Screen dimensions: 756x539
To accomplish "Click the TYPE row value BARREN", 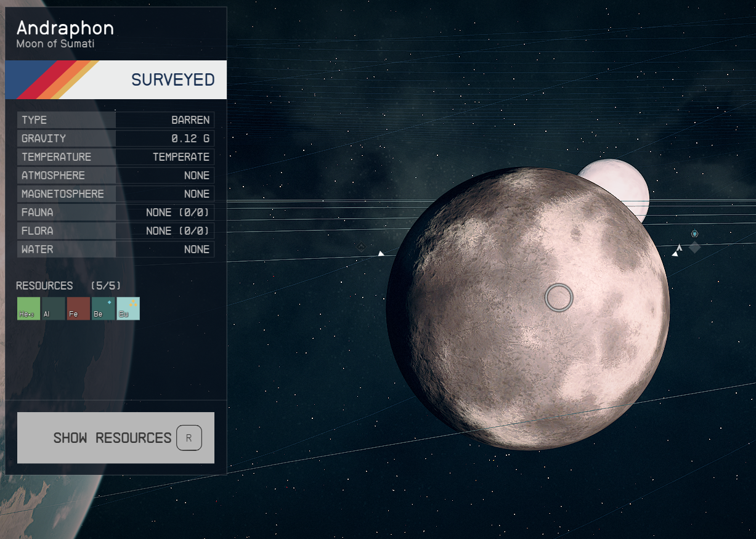I will (190, 120).
